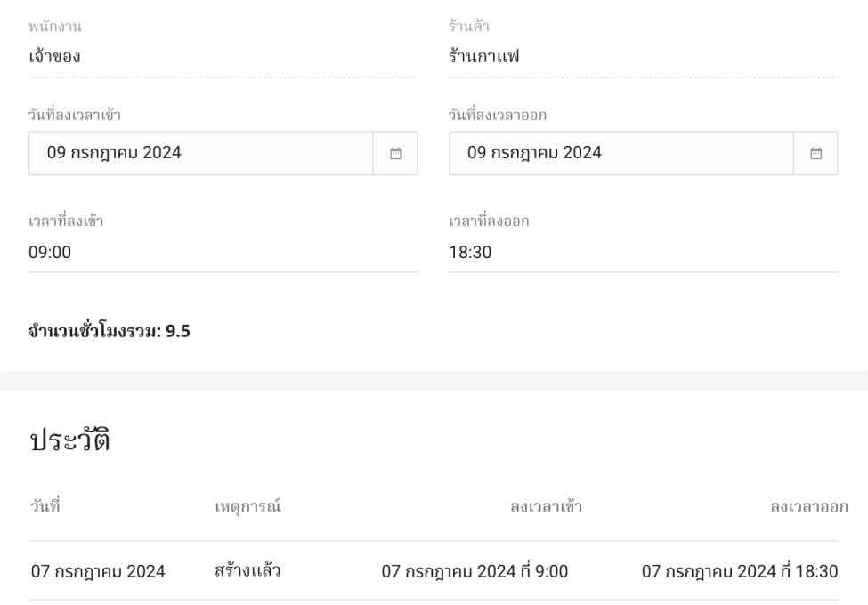The height and width of the screenshot is (605, 868).
Task: Click the history clock-out value ending 18:30
Action: [x=739, y=571]
